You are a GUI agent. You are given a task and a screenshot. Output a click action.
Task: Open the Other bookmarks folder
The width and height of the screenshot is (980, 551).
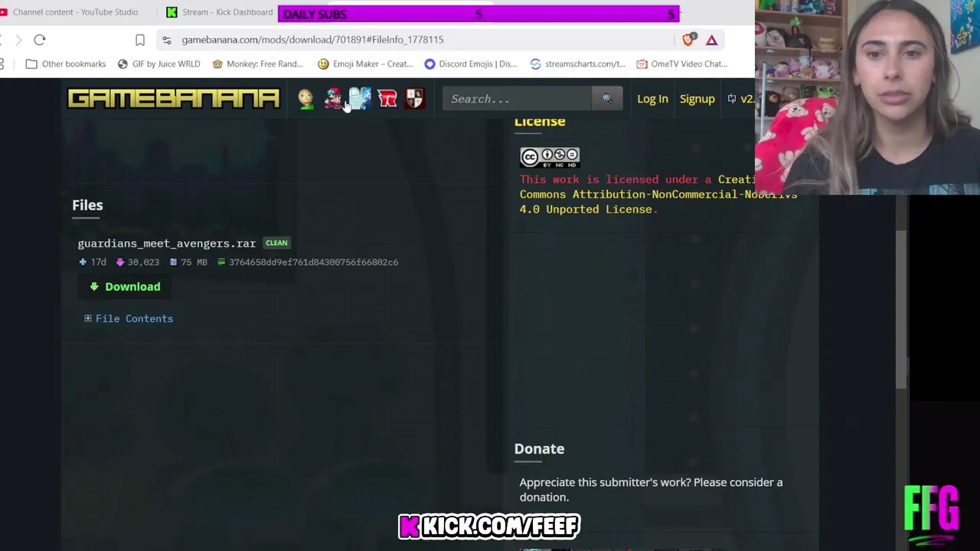click(66, 64)
